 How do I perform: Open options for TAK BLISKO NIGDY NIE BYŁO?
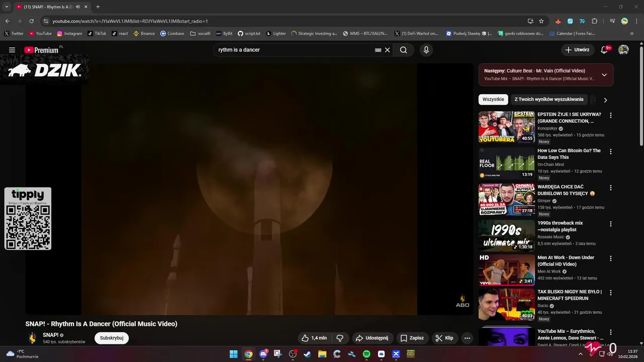point(611,293)
